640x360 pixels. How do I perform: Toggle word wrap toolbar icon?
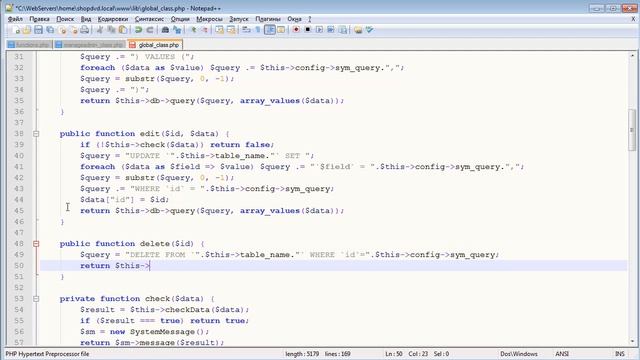pos(246,30)
